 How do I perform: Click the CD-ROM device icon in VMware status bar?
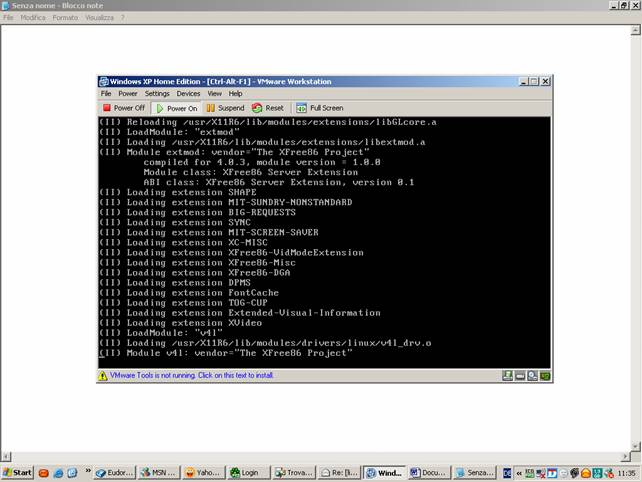click(532, 376)
